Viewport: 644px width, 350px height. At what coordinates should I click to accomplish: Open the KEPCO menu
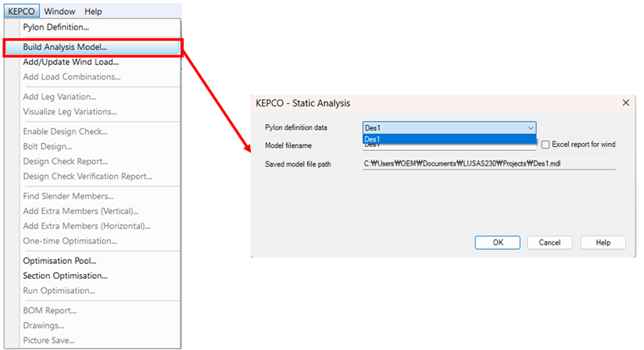[x=20, y=12]
